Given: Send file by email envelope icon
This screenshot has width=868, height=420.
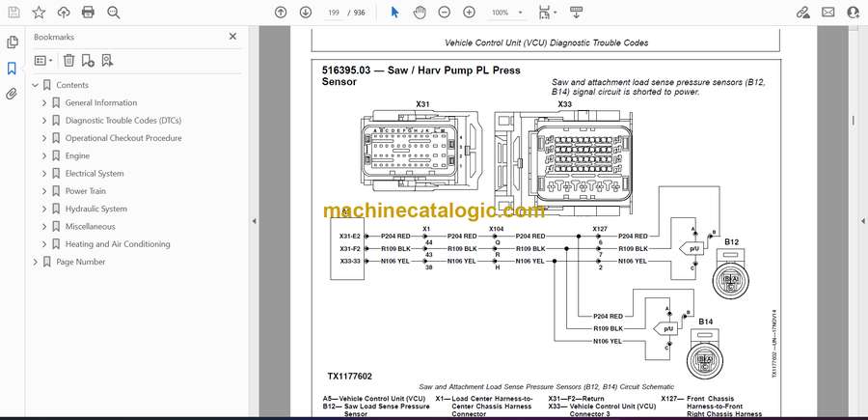Looking at the screenshot, I should pos(828,13).
